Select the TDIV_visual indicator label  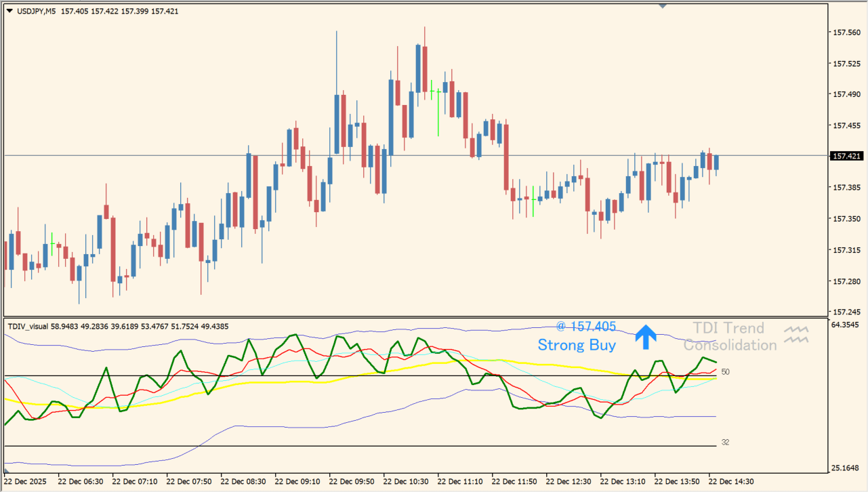[x=28, y=326]
